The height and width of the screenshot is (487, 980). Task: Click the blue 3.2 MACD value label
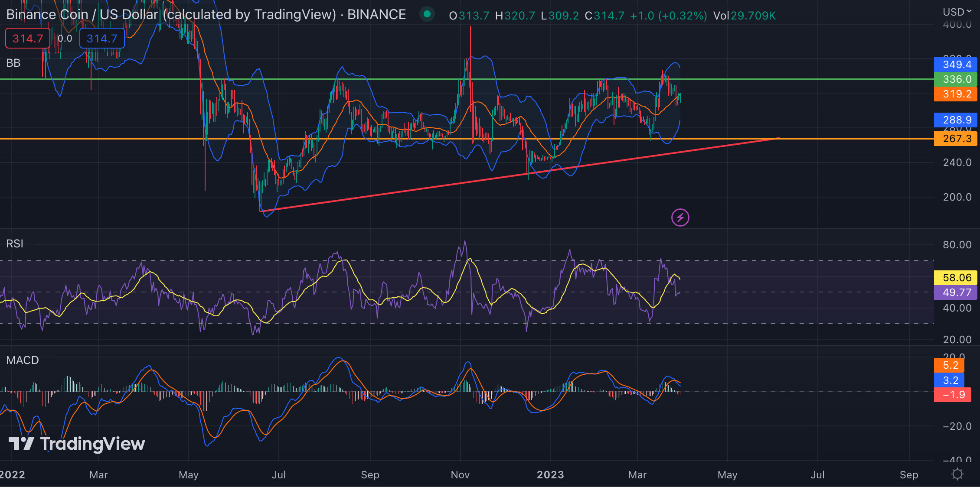click(950, 380)
